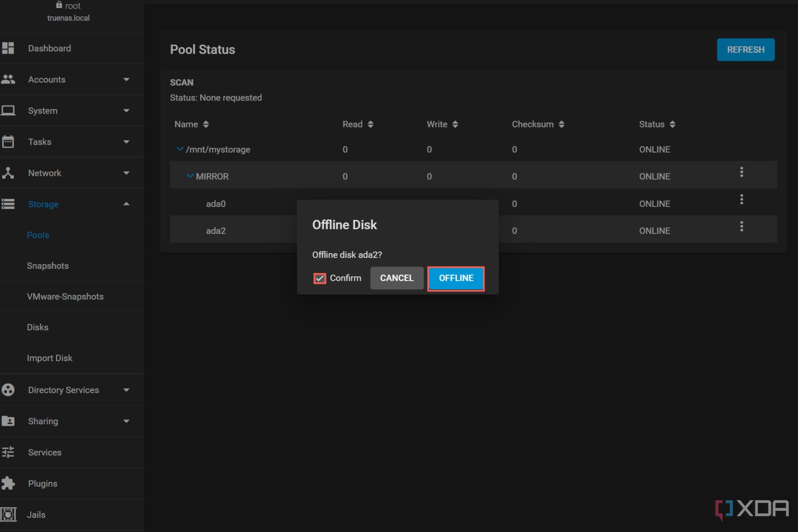Sort pool table by Name column
The height and width of the screenshot is (532, 798).
192,124
